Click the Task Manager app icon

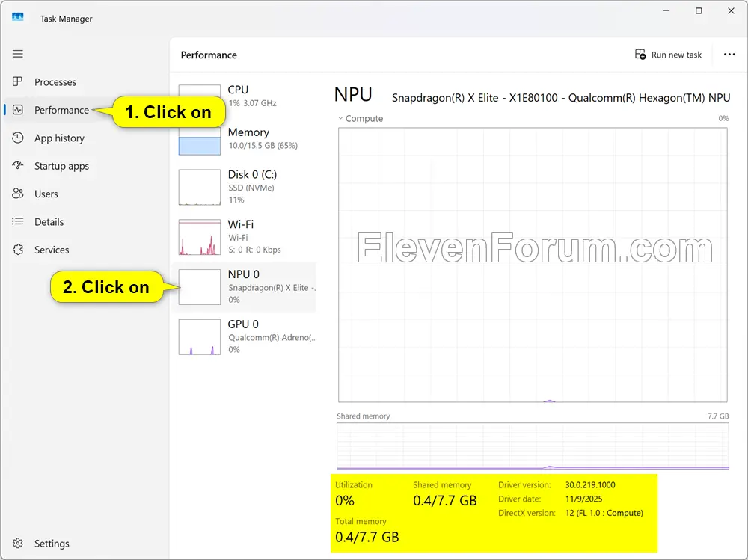coord(18,17)
